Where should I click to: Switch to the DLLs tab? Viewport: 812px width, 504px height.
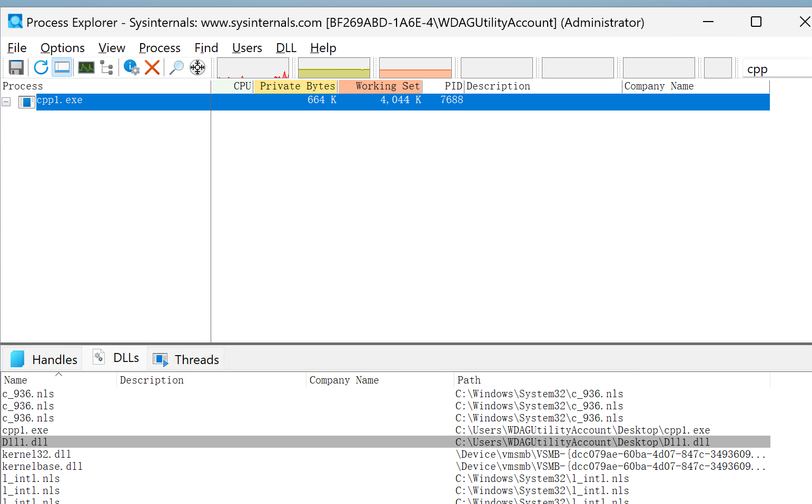tap(116, 358)
